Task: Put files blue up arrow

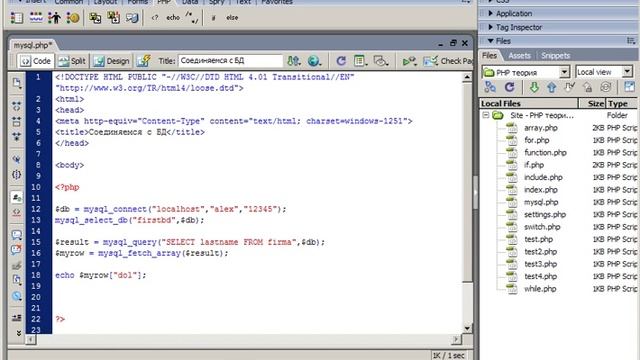Action: pyautogui.click(x=551, y=87)
